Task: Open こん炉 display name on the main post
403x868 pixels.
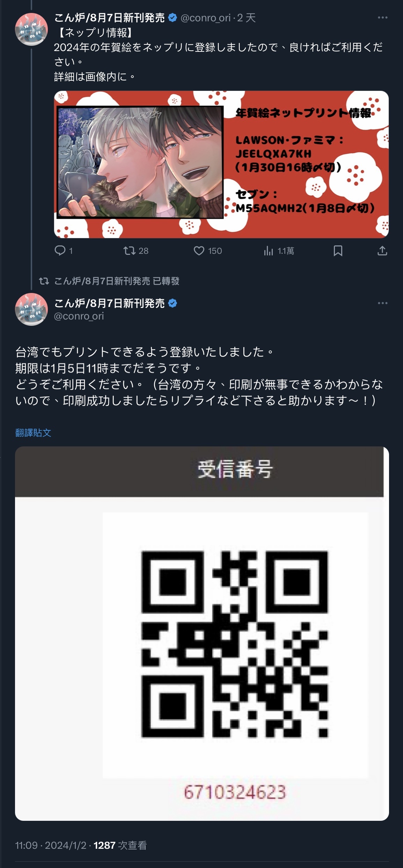Action: 109,303
